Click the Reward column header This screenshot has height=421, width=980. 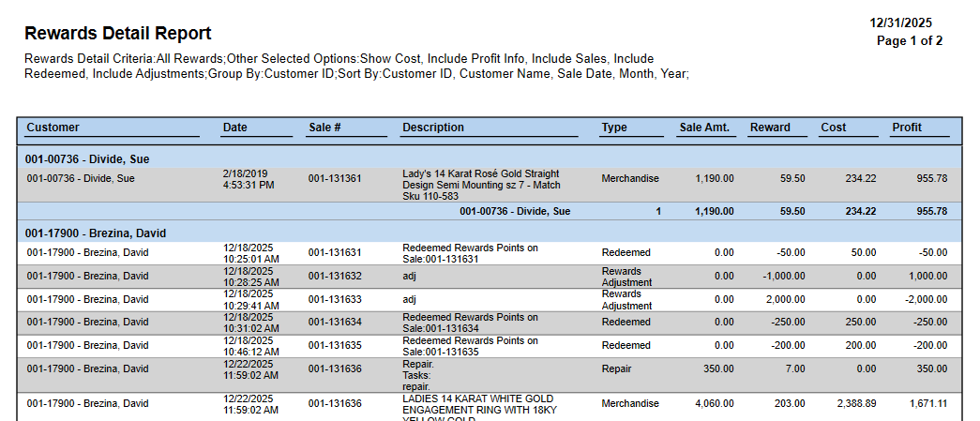tap(770, 128)
